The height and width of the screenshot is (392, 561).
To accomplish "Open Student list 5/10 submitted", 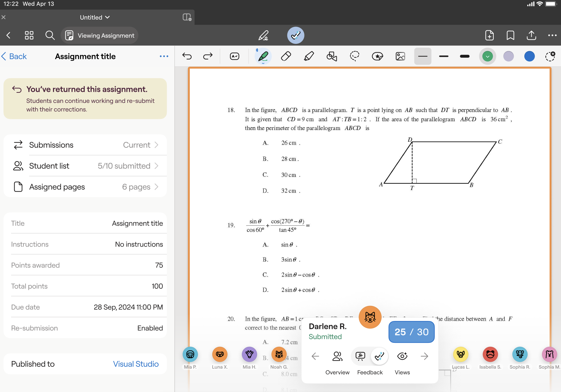I will coord(85,166).
